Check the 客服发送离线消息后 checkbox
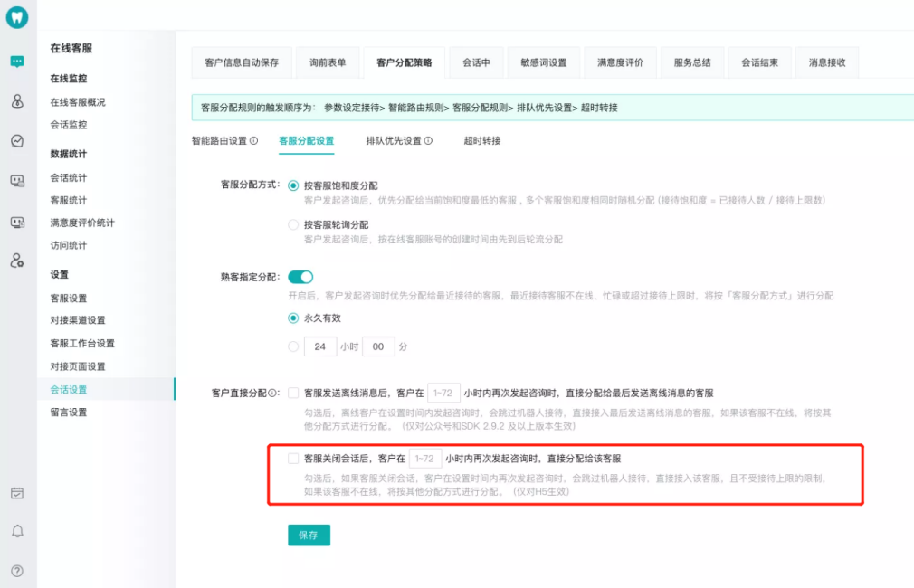This screenshot has width=914, height=588. [x=293, y=394]
